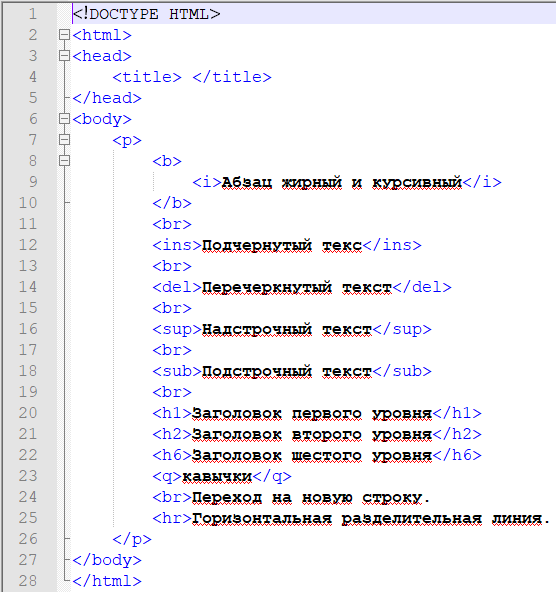Click the word кавычки inside q tag
556x592 pixels.
click(x=217, y=476)
